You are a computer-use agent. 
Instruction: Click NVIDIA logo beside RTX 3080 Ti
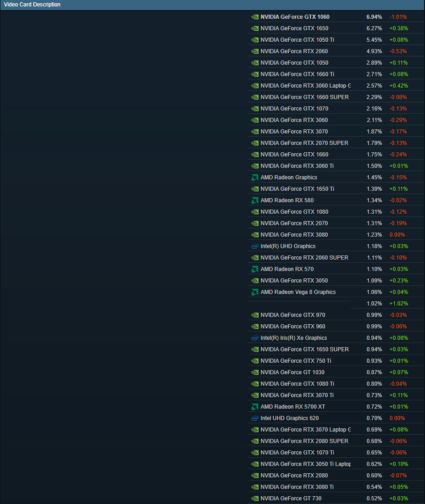click(255, 487)
